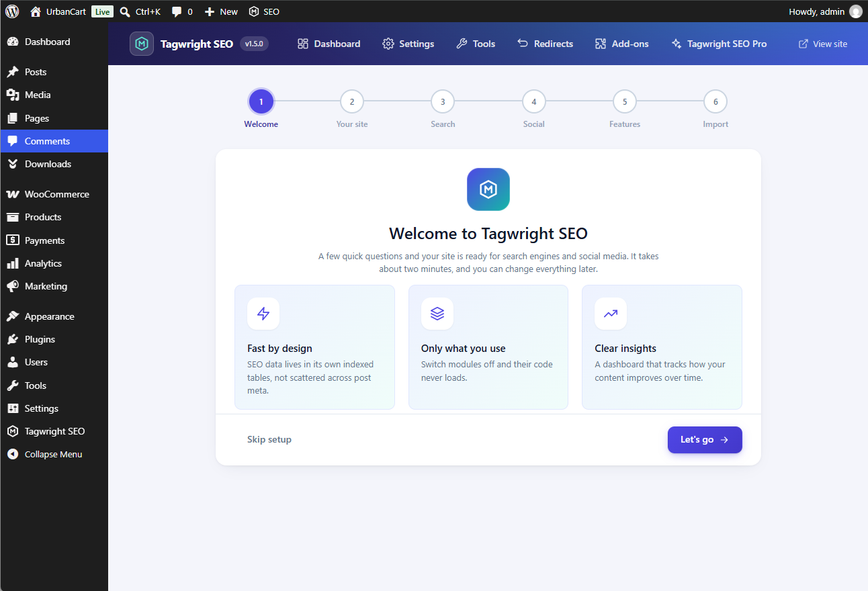Open Tagwright SEO Pro upgrade page
868x591 pixels.
pos(719,44)
